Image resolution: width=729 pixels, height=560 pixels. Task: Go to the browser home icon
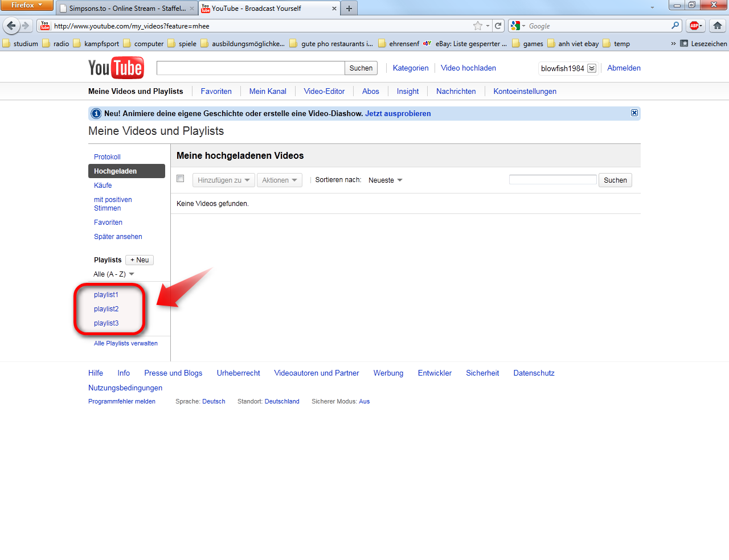point(718,26)
